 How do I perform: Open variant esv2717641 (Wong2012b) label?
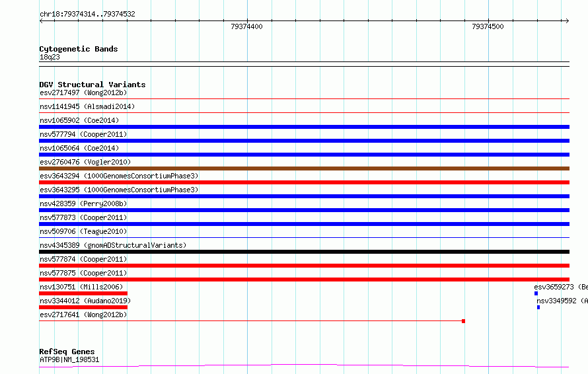point(83,315)
